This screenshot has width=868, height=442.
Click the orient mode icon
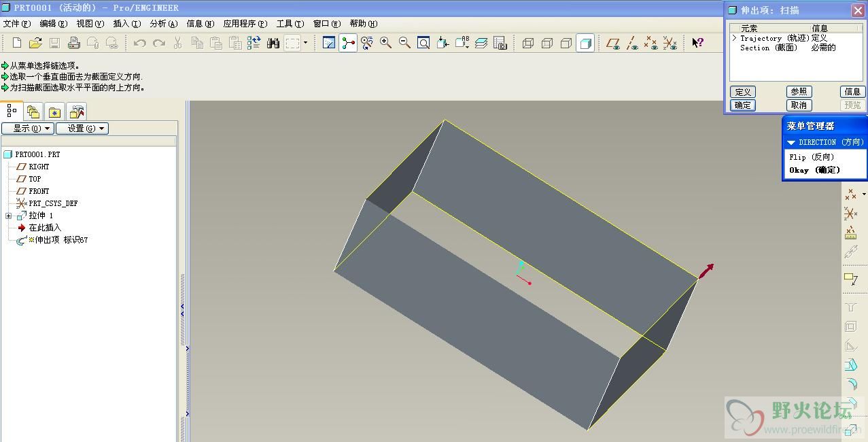[x=367, y=43]
